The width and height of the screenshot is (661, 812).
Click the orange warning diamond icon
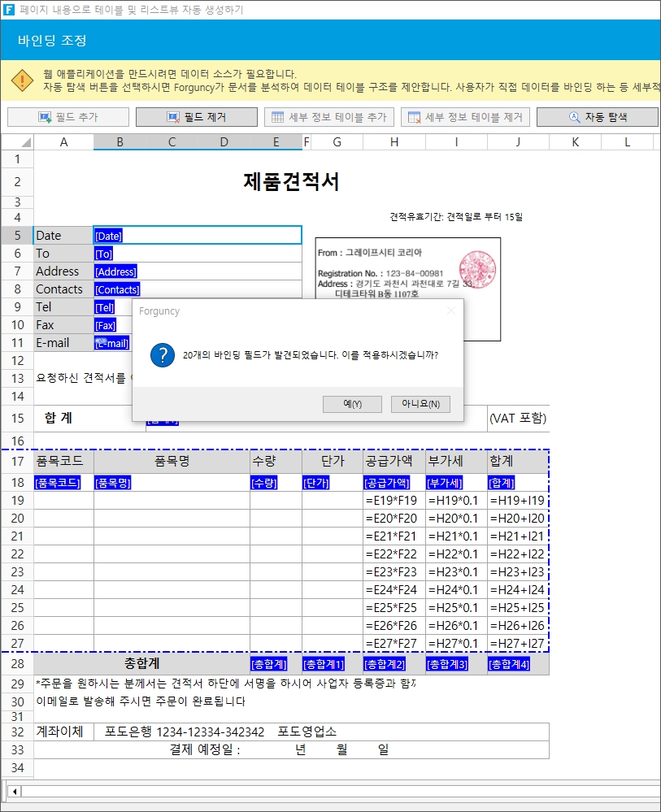22,80
